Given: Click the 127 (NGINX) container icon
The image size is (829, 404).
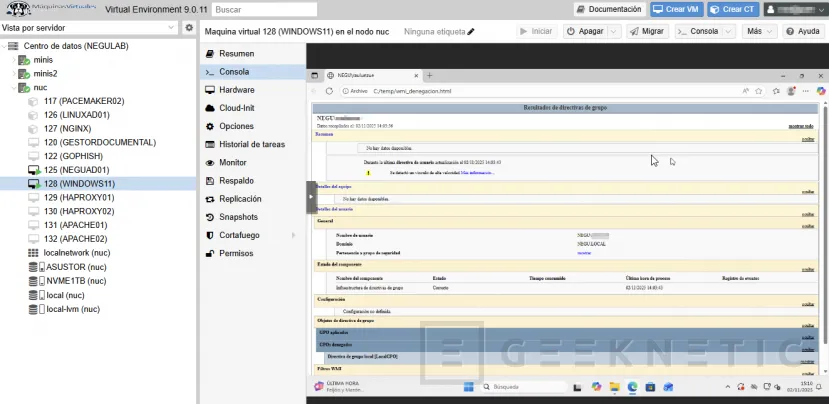Looking at the screenshot, I should tap(33, 128).
